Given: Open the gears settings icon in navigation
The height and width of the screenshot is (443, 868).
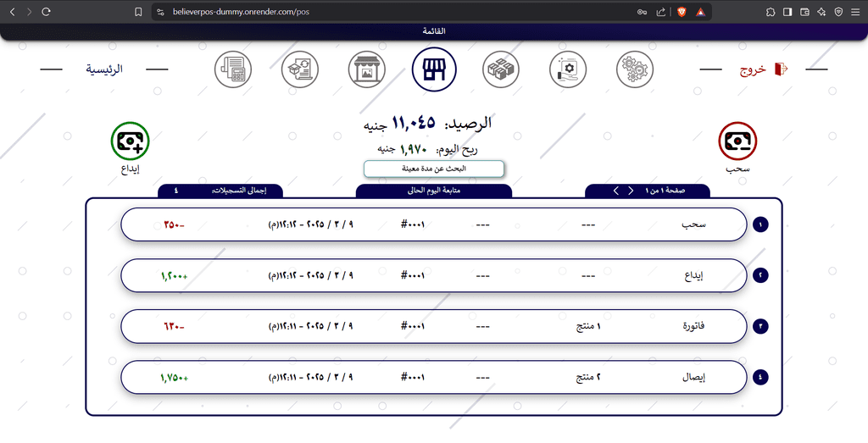Looking at the screenshot, I should coord(635,69).
